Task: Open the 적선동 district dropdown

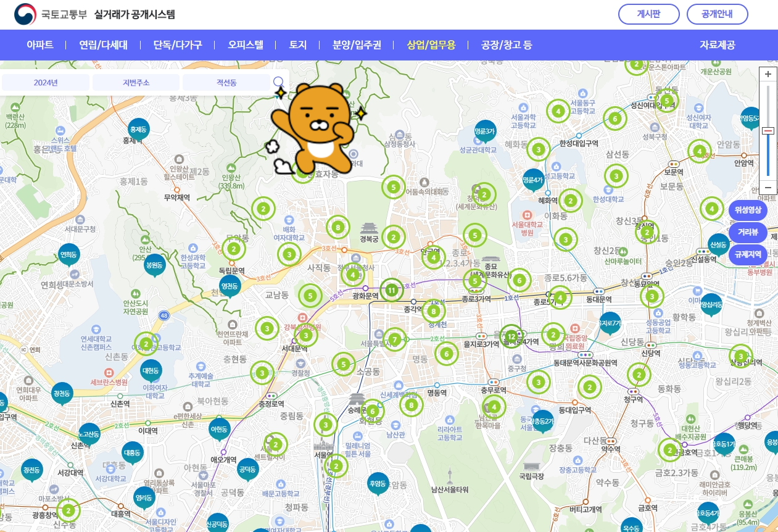Action: point(226,83)
